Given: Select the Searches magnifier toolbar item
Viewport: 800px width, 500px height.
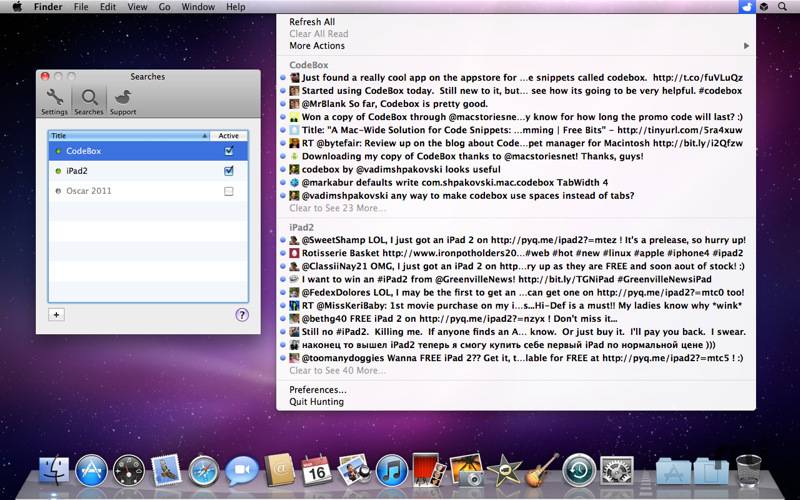Looking at the screenshot, I should (x=89, y=102).
